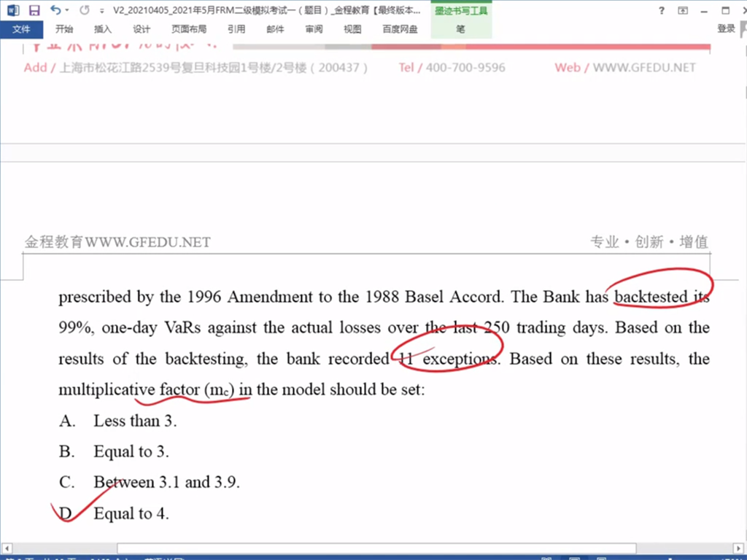Open Customize Quick Access Toolbar dropdown
The width and height of the screenshot is (747, 560).
[101, 10]
